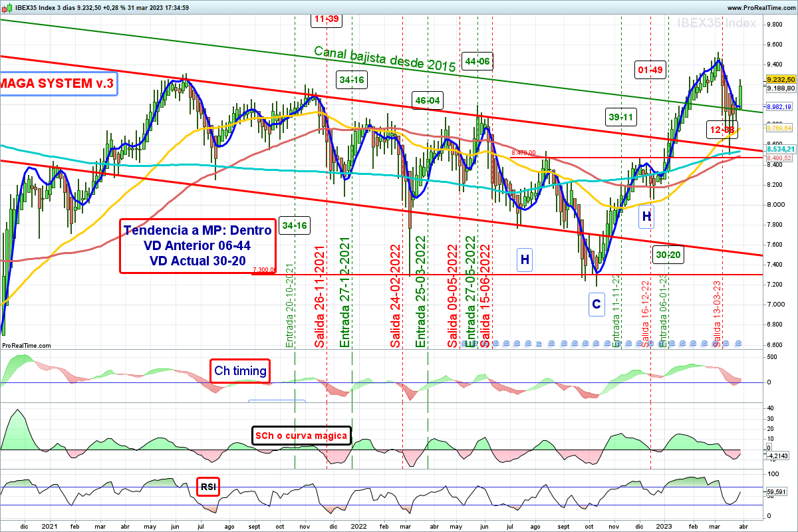Click the Entrada 25-03-2022 vertical label

pyautogui.click(x=420, y=292)
